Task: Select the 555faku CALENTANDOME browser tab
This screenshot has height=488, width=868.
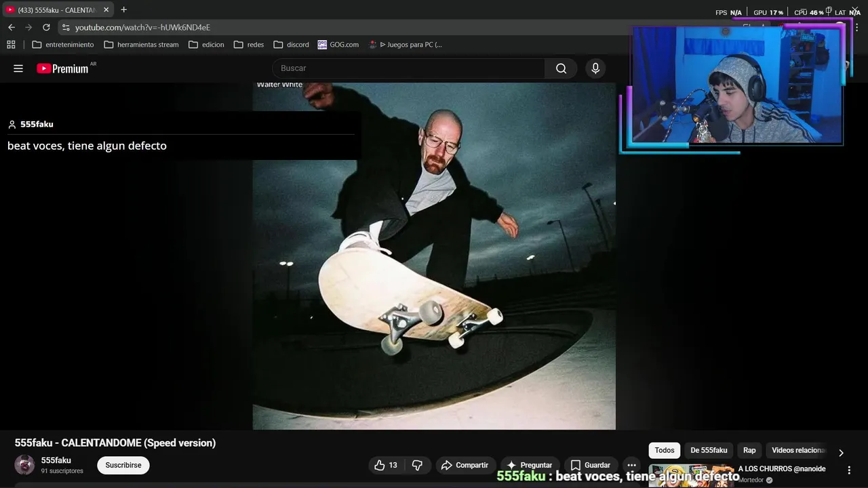Action: tap(58, 10)
